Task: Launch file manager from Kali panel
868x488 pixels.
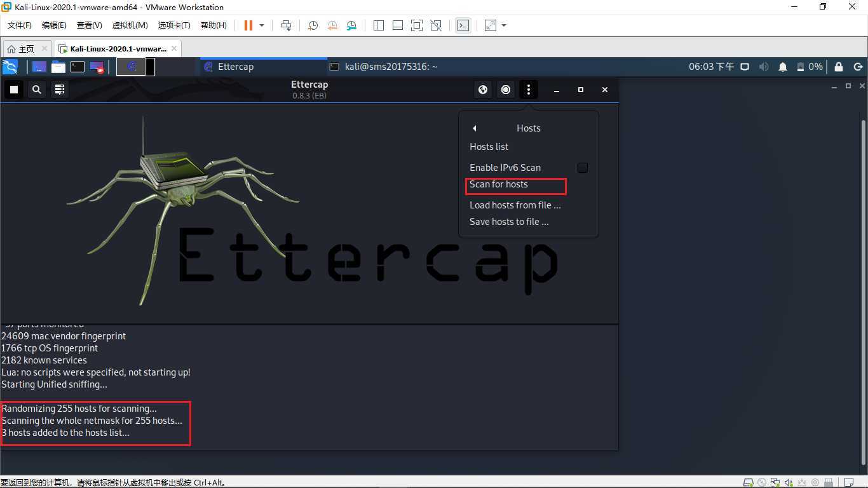Action: tap(58, 66)
